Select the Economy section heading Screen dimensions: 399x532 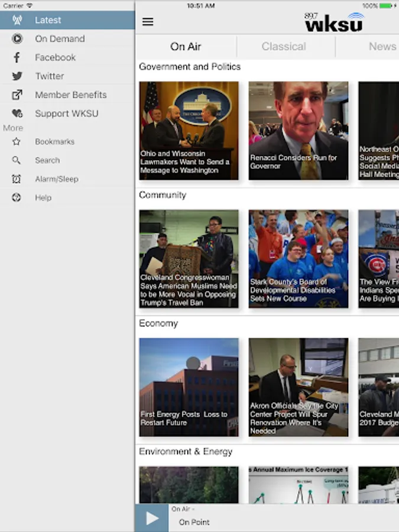[x=158, y=323]
